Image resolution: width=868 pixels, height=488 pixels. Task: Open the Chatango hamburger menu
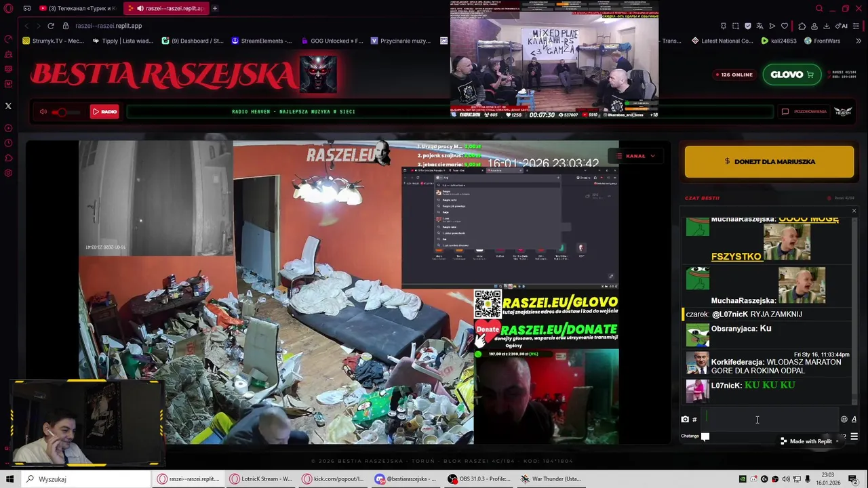point(854,436)
